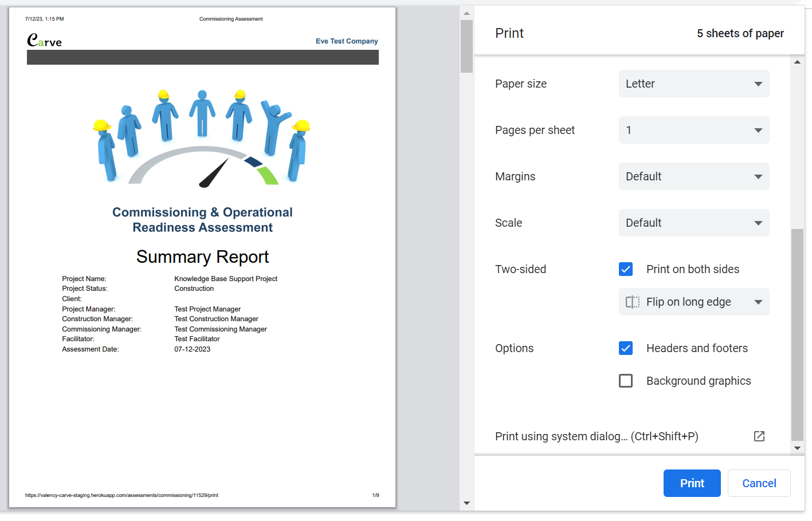This screenshot has width=812, height=521.
Task: Click the Options label
Action: [514, 348]
